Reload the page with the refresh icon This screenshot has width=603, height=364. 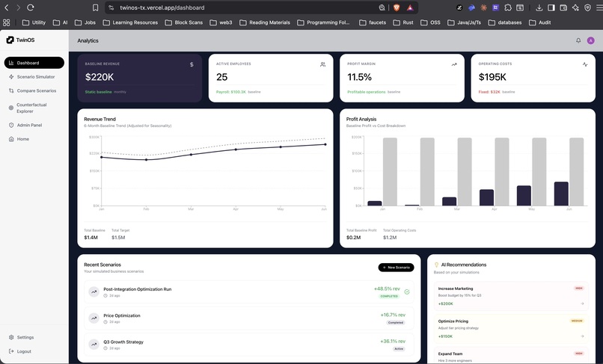(x=31, y=7)
